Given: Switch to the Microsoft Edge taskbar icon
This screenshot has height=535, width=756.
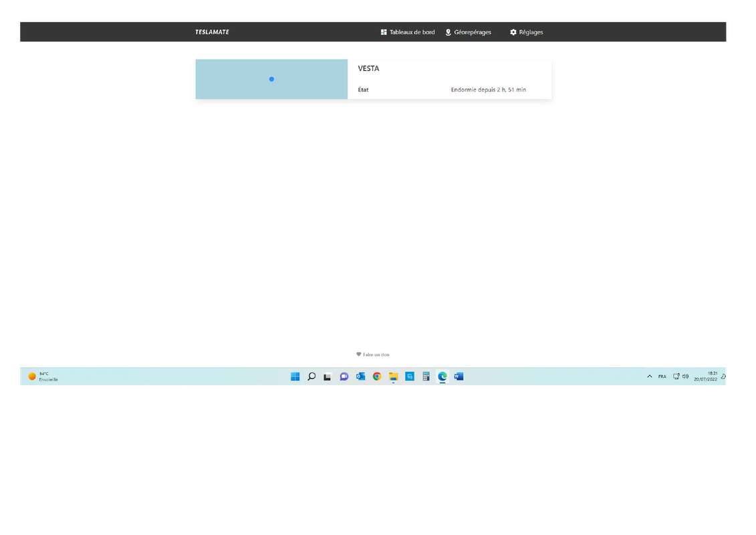Looking at the screenshot, I should [x=442, y=377].
